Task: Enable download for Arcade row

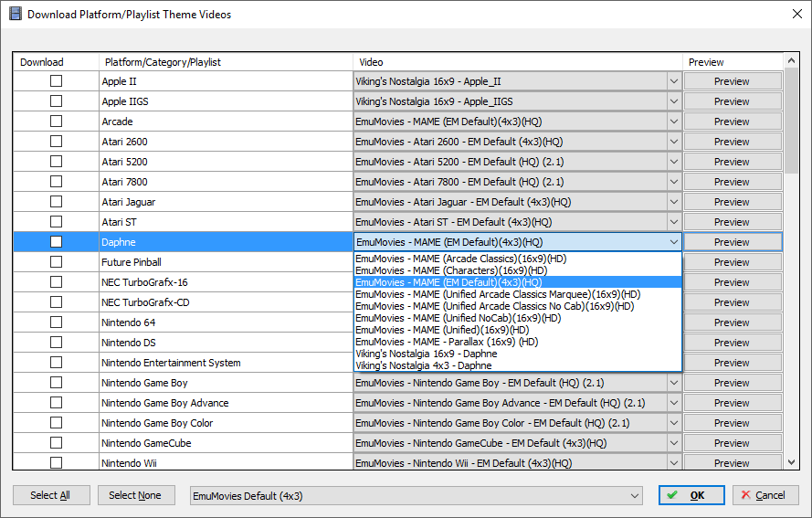Action: 56,122
